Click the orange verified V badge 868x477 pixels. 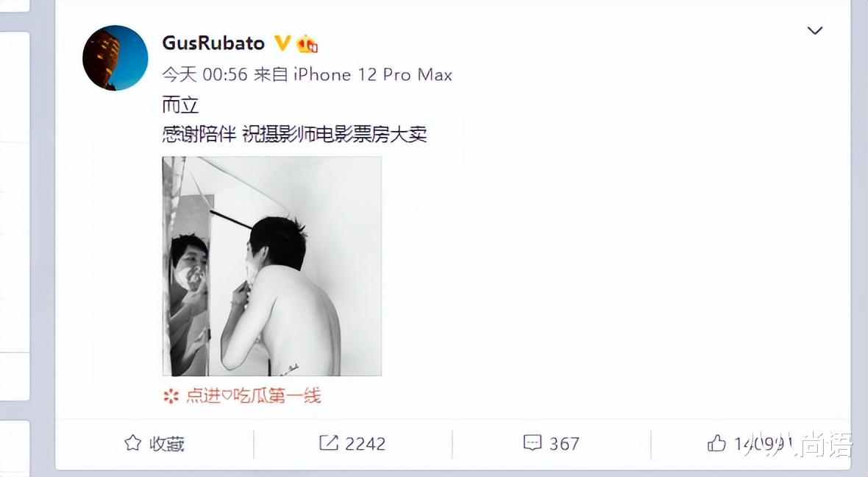coord(282,43)
